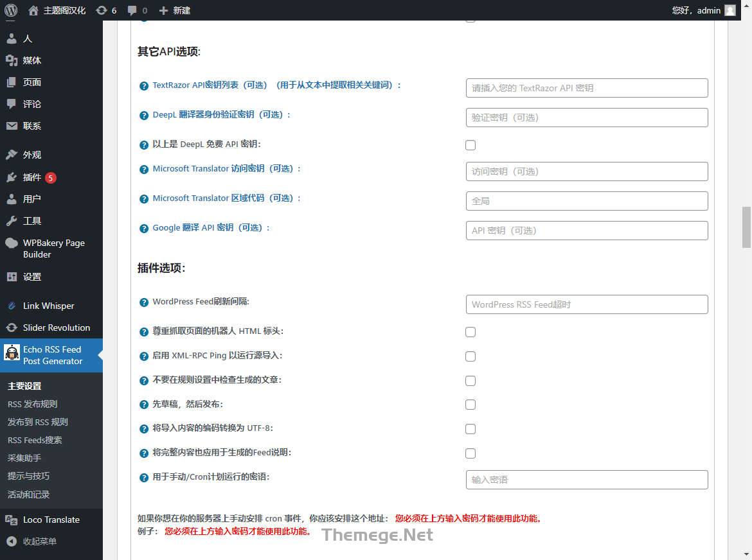Check 不要在规则设置中检查生成的文章 checkbox
The image size is (752, 560).
[470, 381]
